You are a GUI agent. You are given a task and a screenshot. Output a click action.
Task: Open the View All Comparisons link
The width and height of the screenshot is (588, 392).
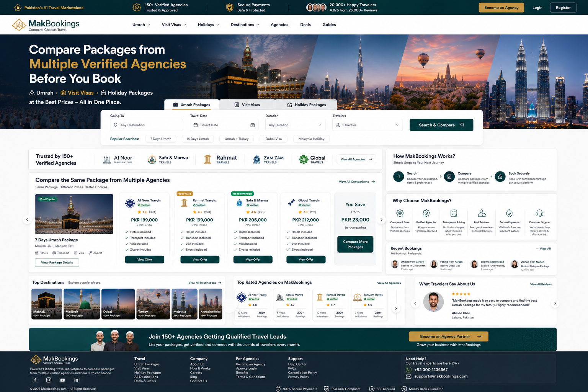(x=357, y=182)
